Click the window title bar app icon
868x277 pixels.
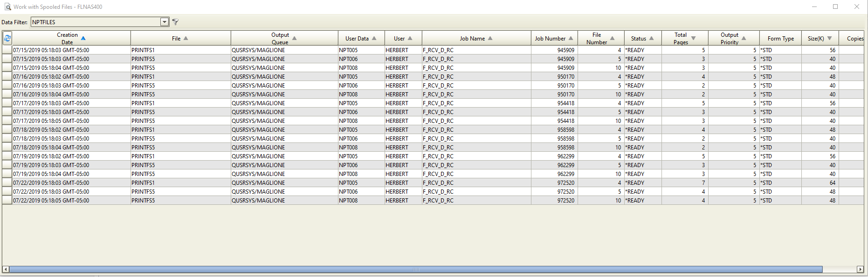pyautogui.click(x=7, y=7)
